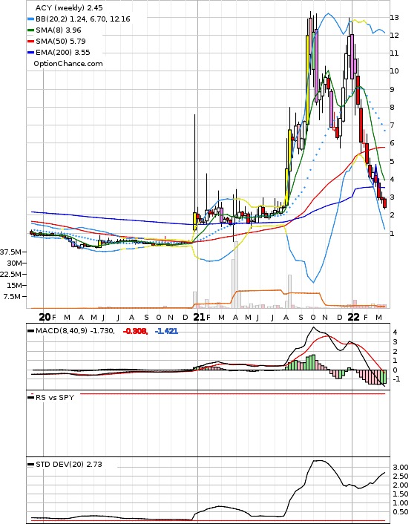Select the MACD(8,40,9) indicator label
Image resolution: width=420 pixels, height=524 pixels.
click(x=62, y=331)
